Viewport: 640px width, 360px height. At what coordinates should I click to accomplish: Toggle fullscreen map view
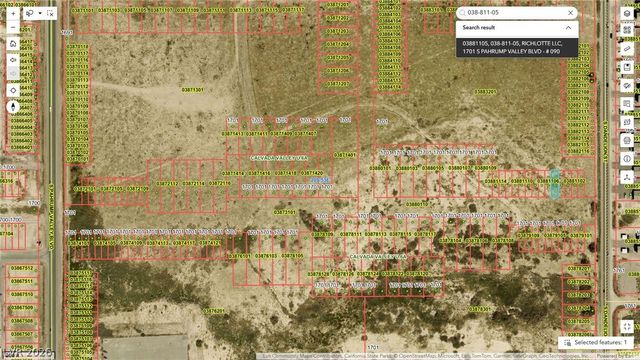627,326
